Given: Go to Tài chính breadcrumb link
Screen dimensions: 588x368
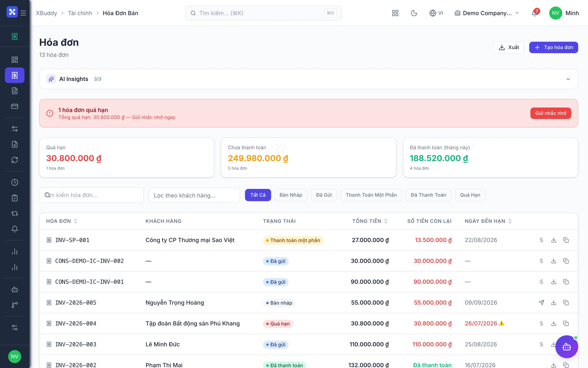Looking at the screenshot, I should click(x=80, y=13).
